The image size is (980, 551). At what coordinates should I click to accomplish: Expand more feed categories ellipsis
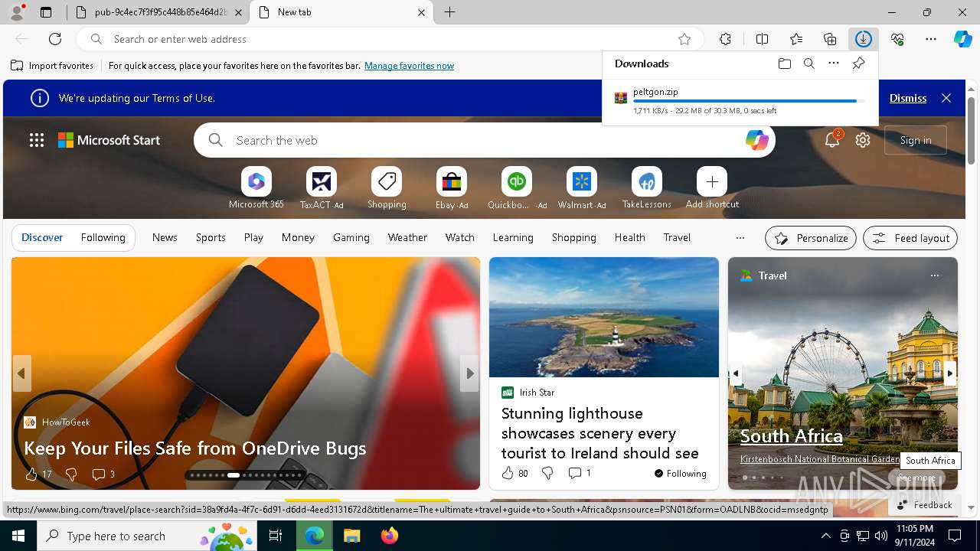click(740, 238)
